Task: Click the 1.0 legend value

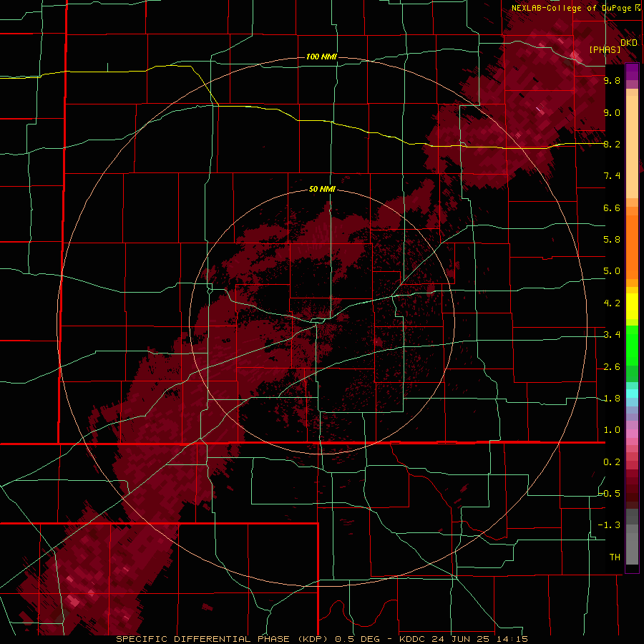Action: (612, 430)
